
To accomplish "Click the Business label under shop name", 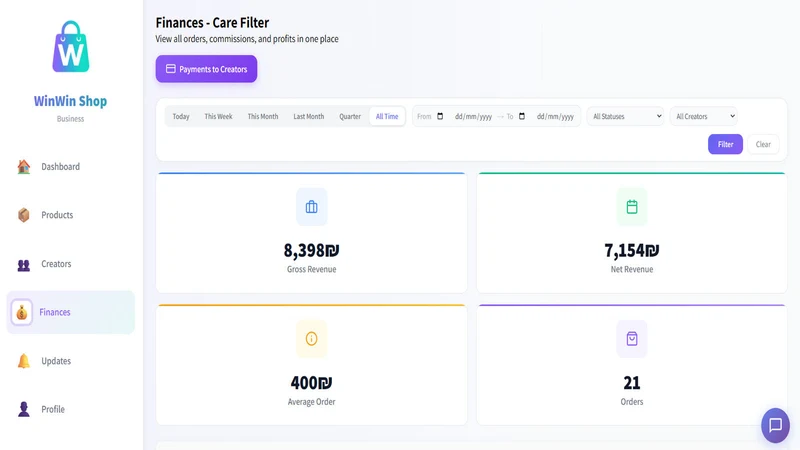I will click(70, 119).
